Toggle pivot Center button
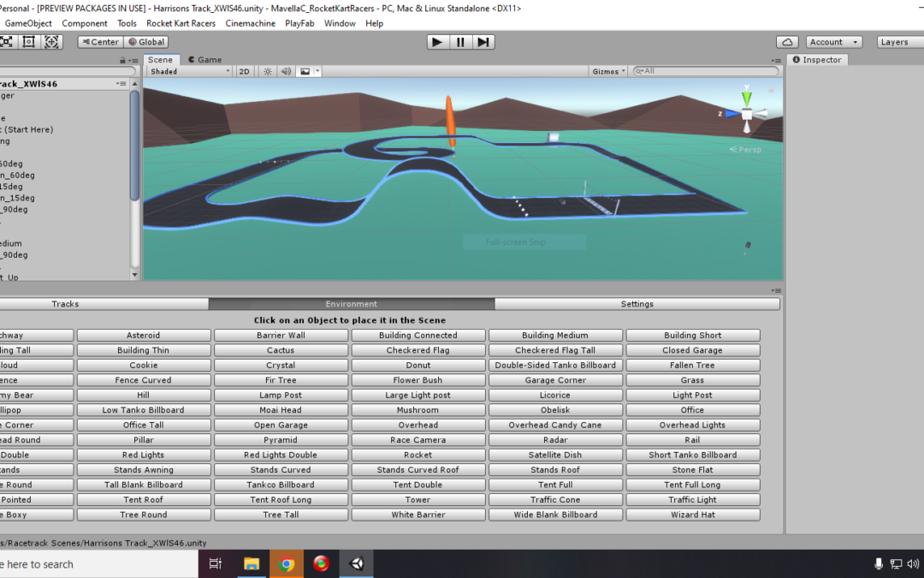This screenshot has width=924, height=578. [101, 42]
